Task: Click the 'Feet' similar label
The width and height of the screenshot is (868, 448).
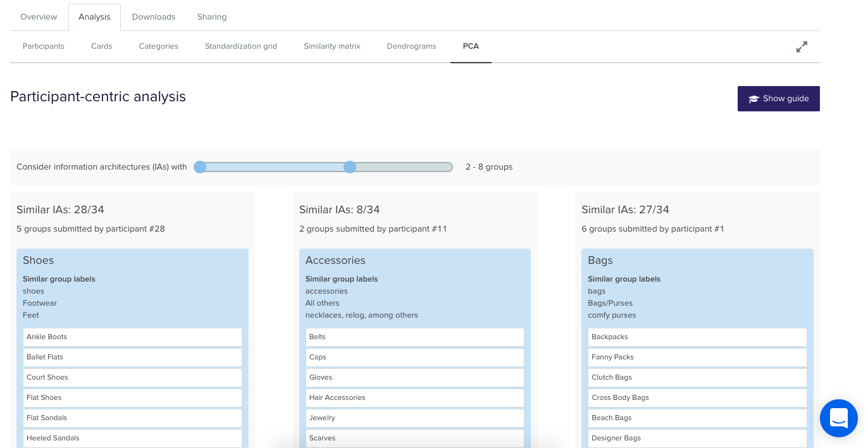Action: point(31,315)
